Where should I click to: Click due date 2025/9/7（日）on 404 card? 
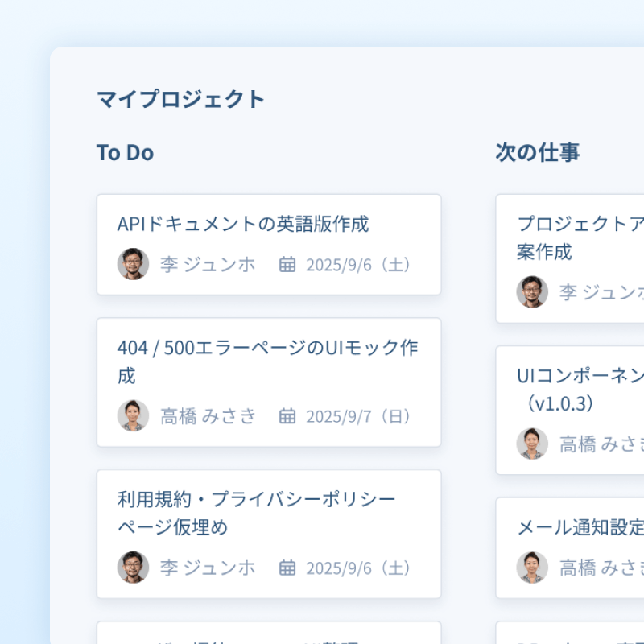pyautogui.click(x=361, y=416)
